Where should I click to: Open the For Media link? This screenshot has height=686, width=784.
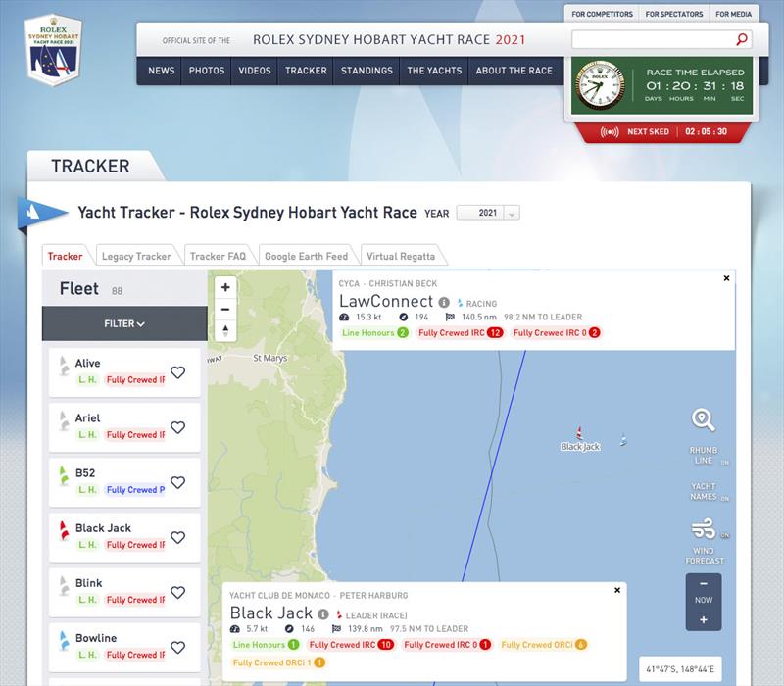click(x=733, y=14)
